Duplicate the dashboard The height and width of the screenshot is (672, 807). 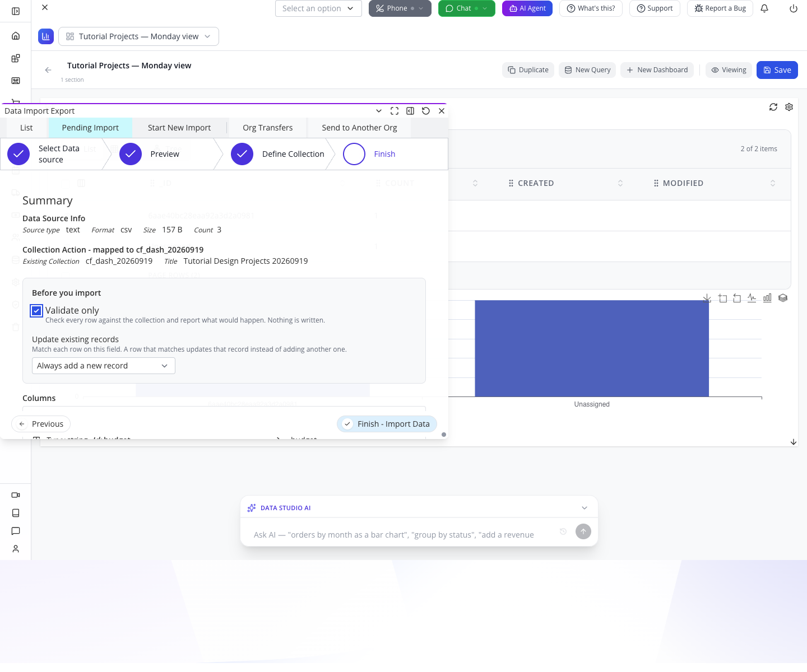pyautogui.click(x=528, y=70)
